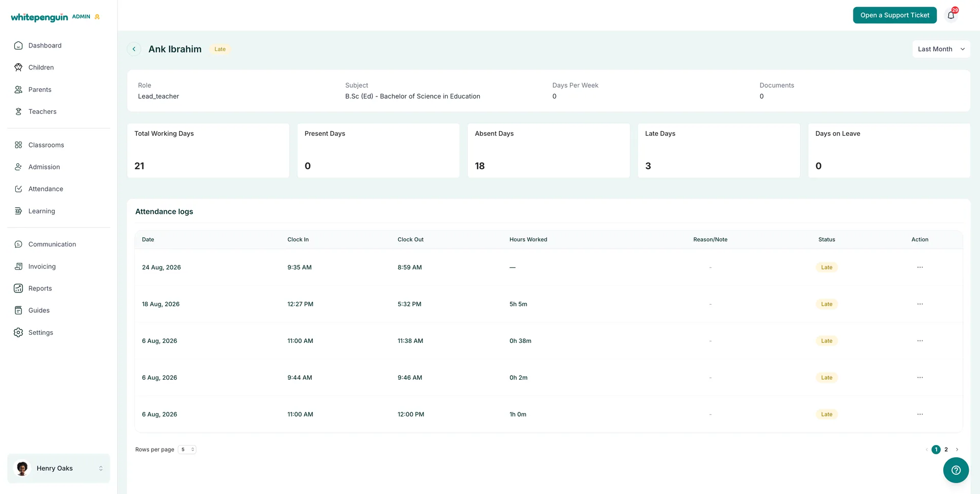980x494 pixels.
Task: Select page 1 in pagination
Action: [936, 450]
